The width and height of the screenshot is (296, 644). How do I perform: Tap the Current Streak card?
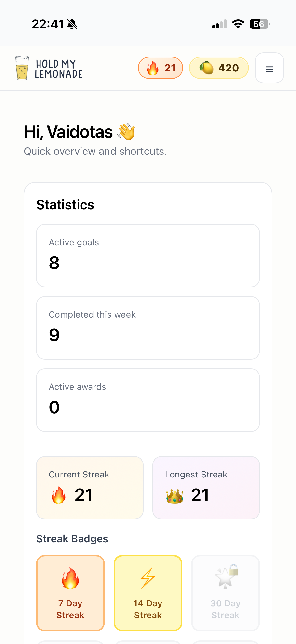90,487
